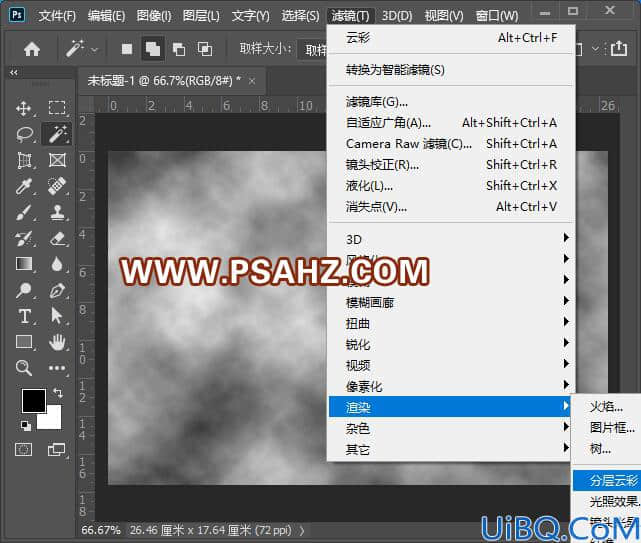Expand the 杂色 submenu

click(x=450, y=429)
